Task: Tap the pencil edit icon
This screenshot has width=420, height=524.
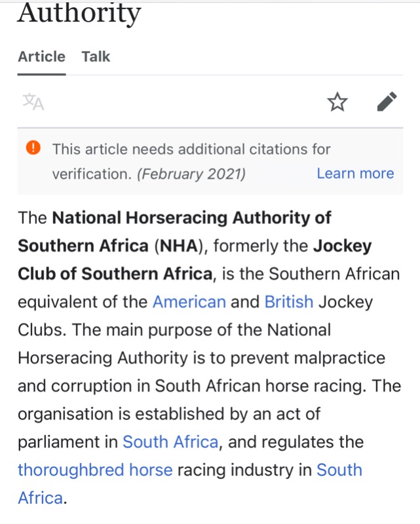Action: pos(387,102)
